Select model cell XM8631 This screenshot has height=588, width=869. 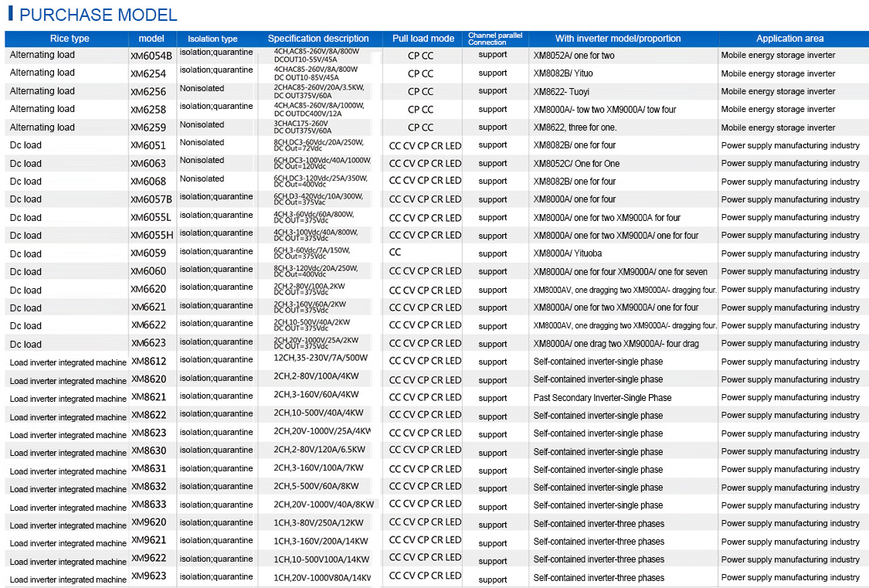coord(148,469)
